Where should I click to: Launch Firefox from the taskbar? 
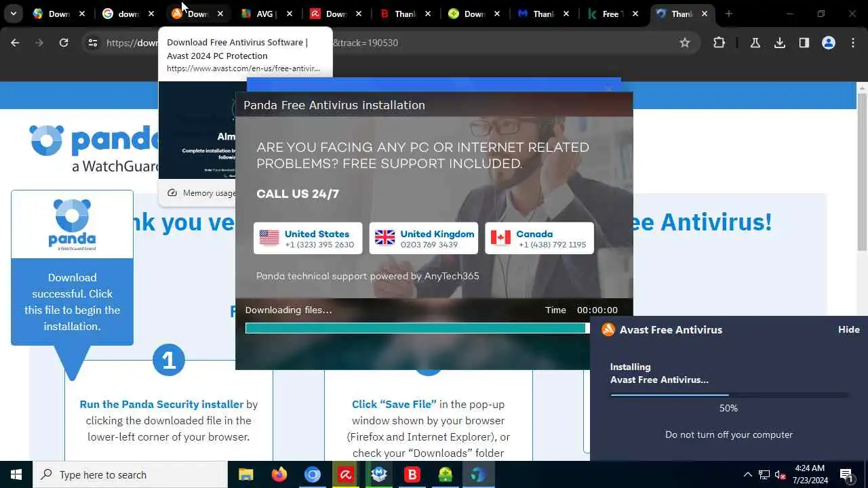pos(279,474)
